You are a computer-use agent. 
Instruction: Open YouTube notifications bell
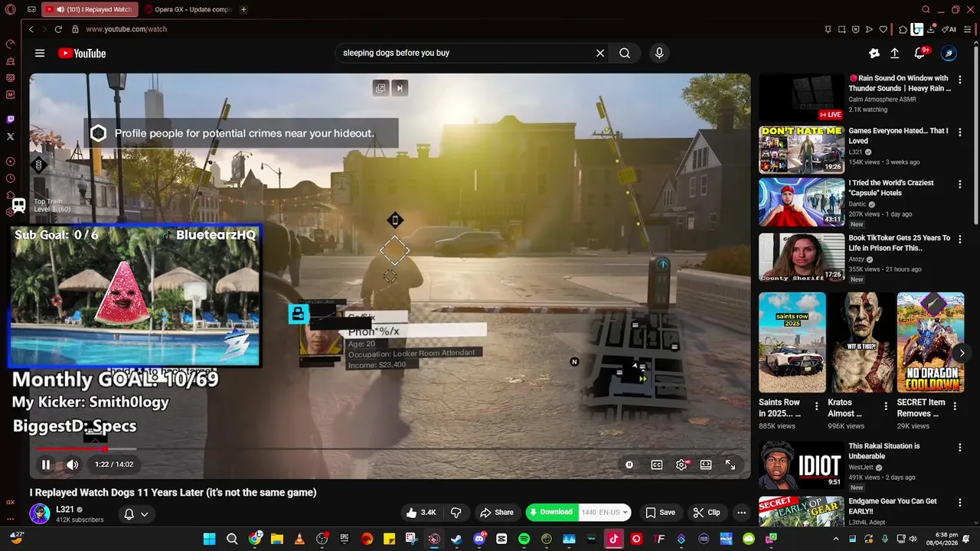coord(920,53)
